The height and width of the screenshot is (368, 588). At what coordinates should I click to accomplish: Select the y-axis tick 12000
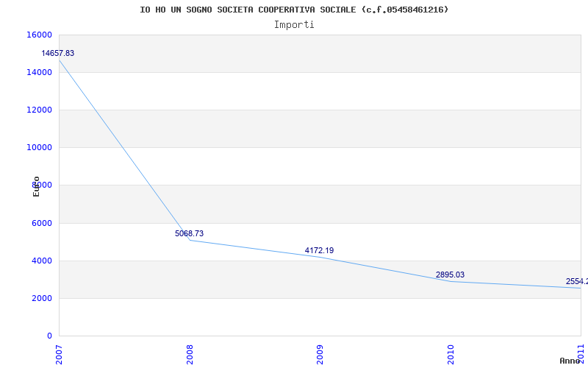[x=39, y=110]
